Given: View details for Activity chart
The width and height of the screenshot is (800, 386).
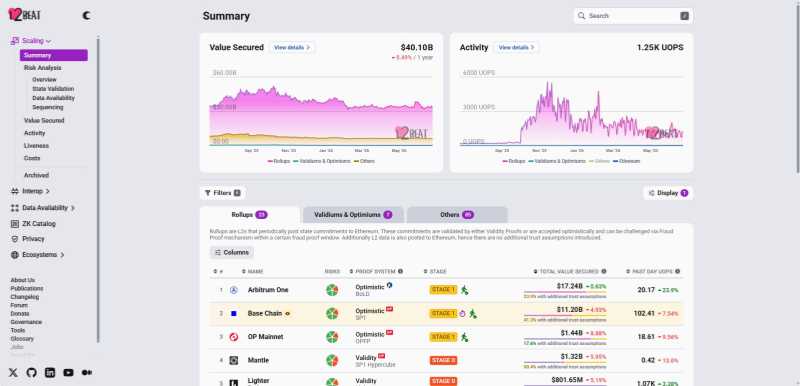Looking at the screenshot, I should pos(516,47).
